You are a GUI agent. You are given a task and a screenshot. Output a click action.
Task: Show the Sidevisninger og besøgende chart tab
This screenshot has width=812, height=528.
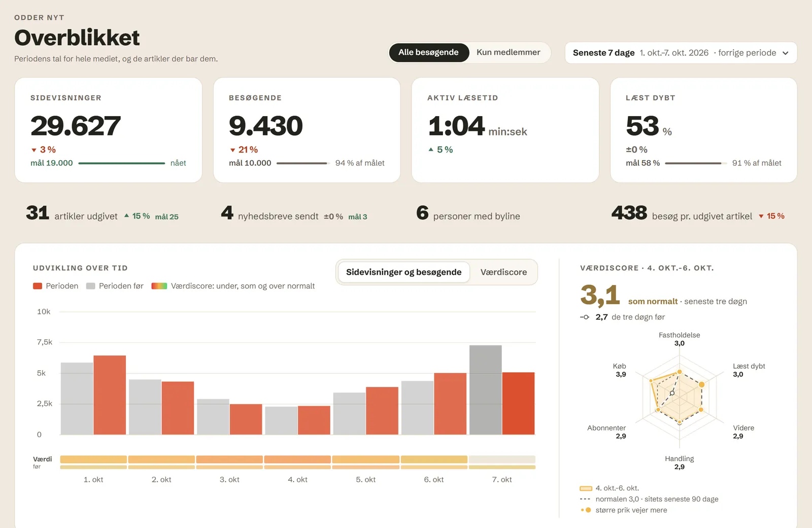coord(403,272)
